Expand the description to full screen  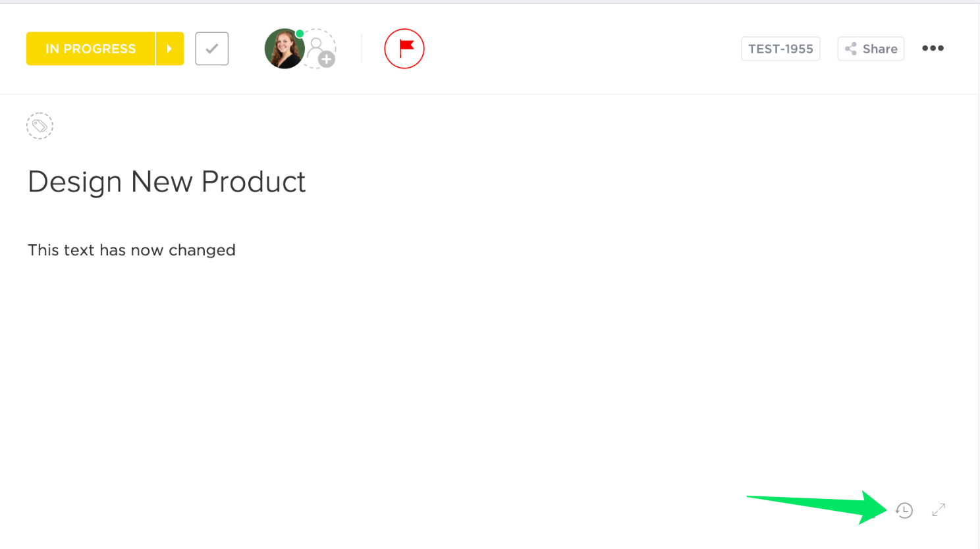[939, 510]
